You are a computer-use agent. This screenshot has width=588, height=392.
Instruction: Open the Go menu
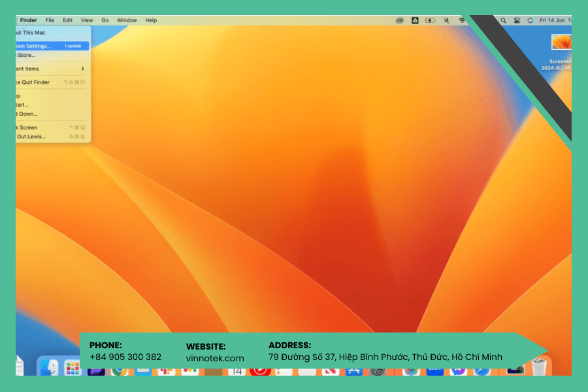(x=105, y=20)
